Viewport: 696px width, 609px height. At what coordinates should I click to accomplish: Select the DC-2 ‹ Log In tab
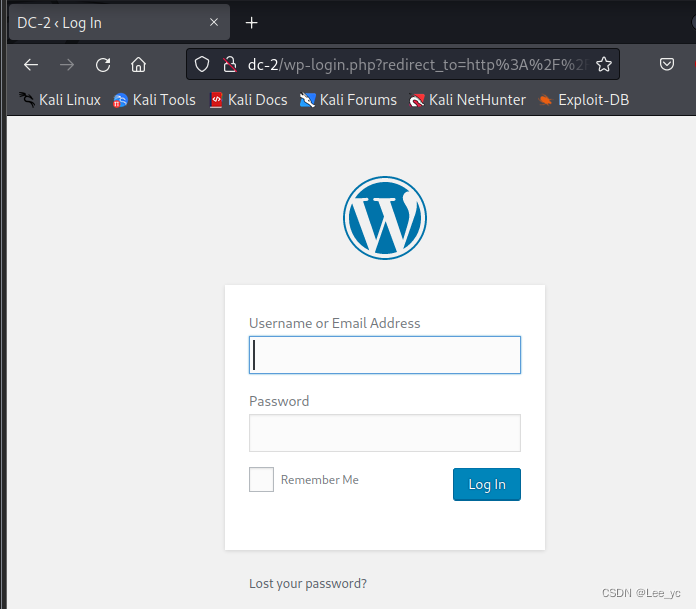click(119, 23)
